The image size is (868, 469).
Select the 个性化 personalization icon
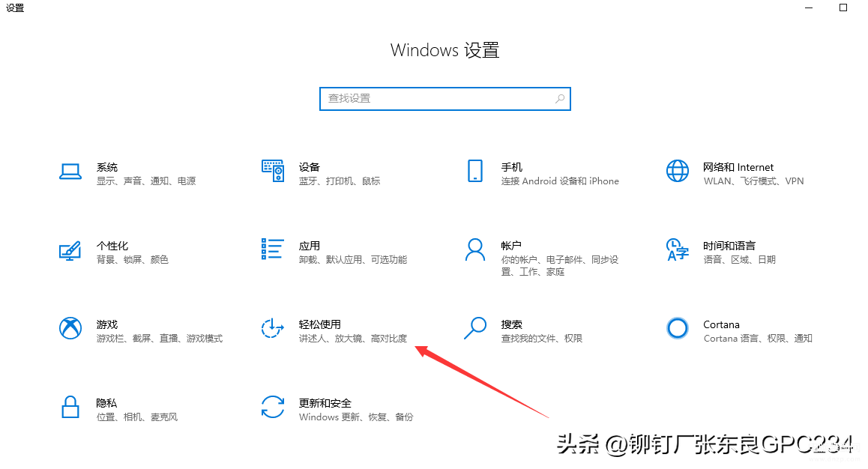70,250
